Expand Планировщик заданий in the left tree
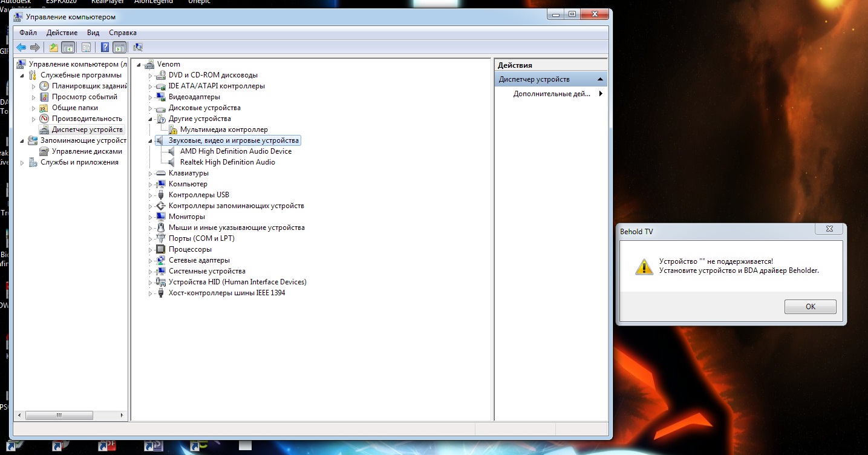Screen dimensions: 868x455 (34, 87)
